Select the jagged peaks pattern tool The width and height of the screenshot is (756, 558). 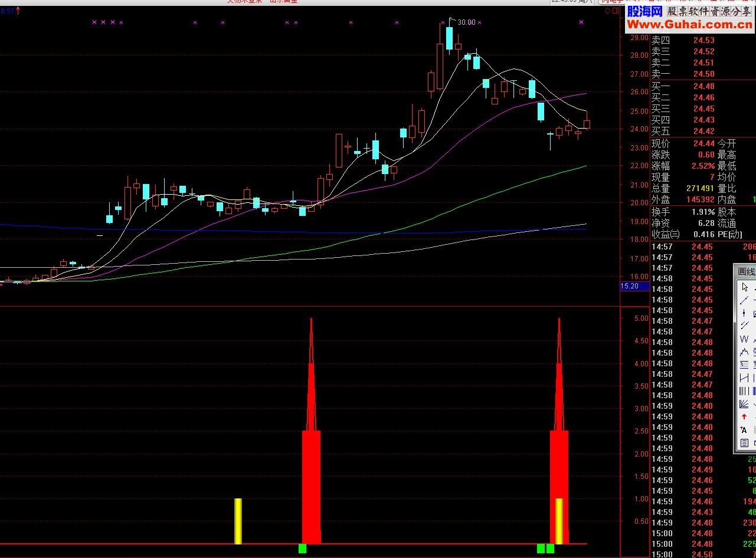(x=744, y=352)
